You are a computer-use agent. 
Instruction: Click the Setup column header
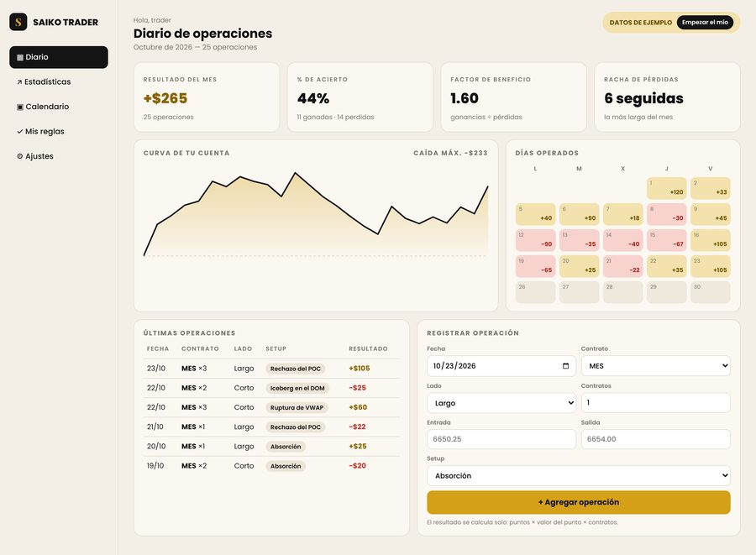(x=276, y=348)
